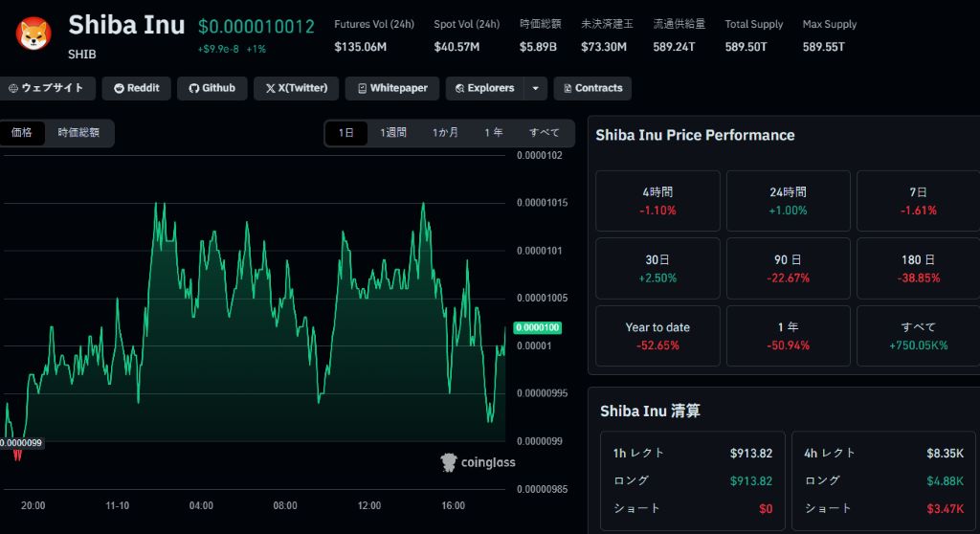Switch chart to 時価総額 view
This screenshot has height=534, width=980.
(x=78, y=133)
